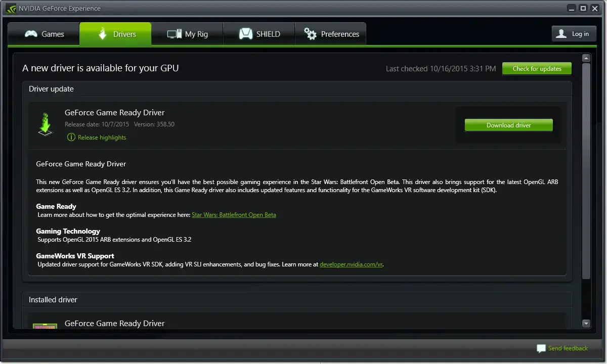Click the NVIDIA logo in title bar
Screen dimensions: 607x364
[x=11, y=8]
